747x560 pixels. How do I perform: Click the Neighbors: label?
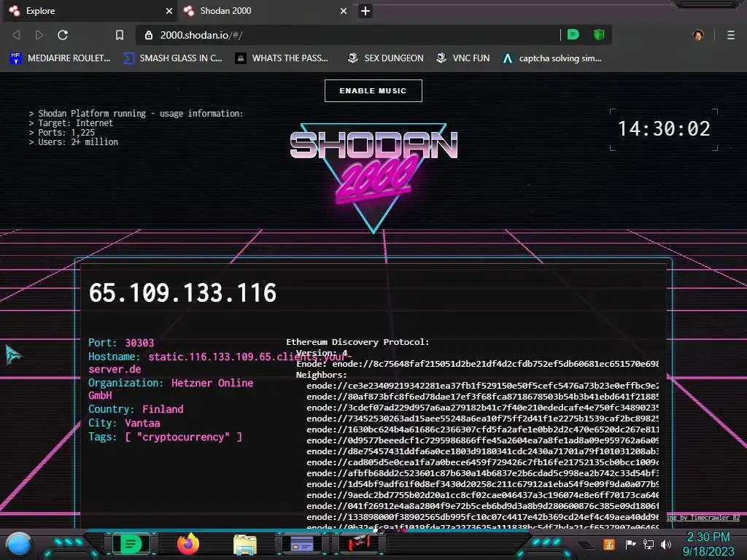322,375
